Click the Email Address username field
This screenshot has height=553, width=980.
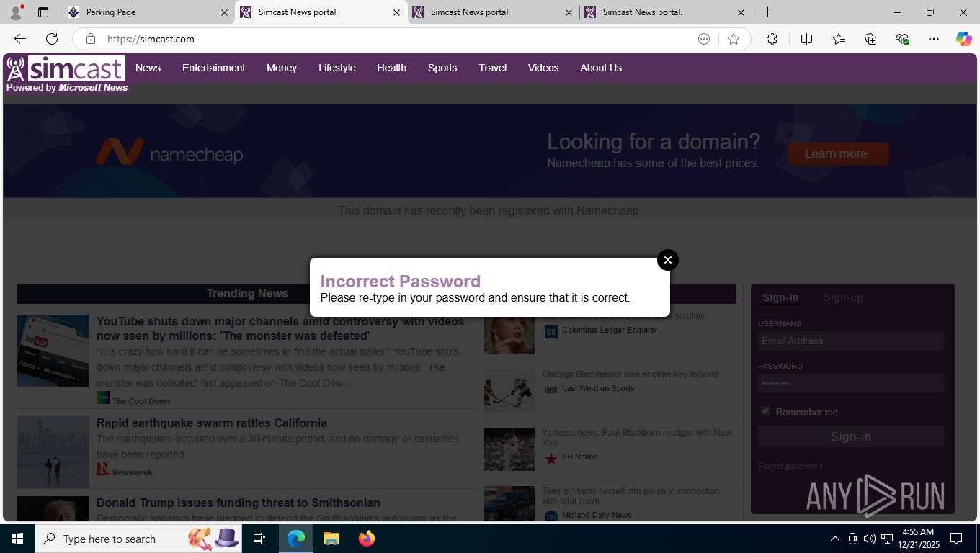click(x=850, y=341)
